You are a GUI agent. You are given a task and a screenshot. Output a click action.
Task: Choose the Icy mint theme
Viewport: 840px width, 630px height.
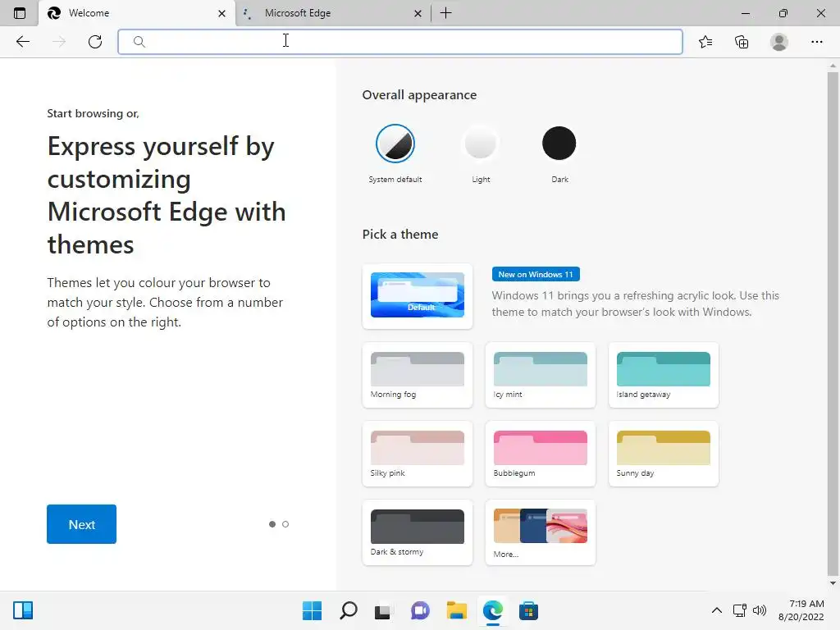(x=540, y=375)
